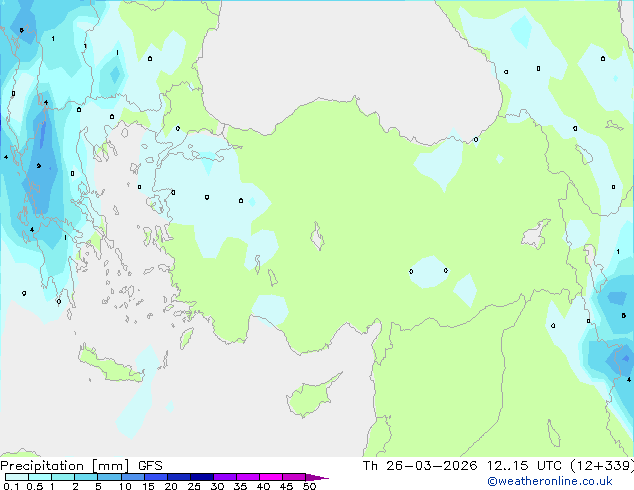Click the legend label '0.5'
Viewport: 634px width, 490px height.
coord(34,486)
